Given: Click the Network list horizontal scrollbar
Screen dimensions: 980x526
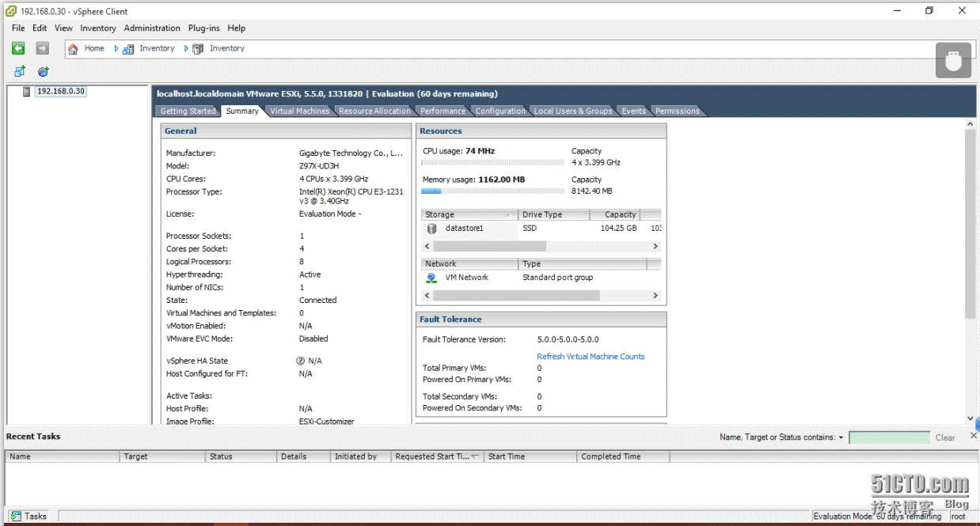Looking at the screenshot, I should (542, 296).
